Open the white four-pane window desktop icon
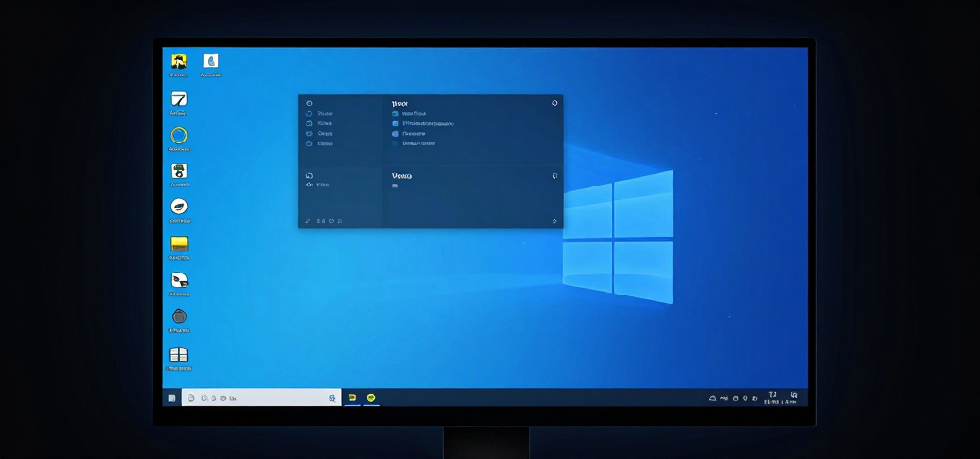Viewport: 980px width, 459px height. tap(179, 355)
